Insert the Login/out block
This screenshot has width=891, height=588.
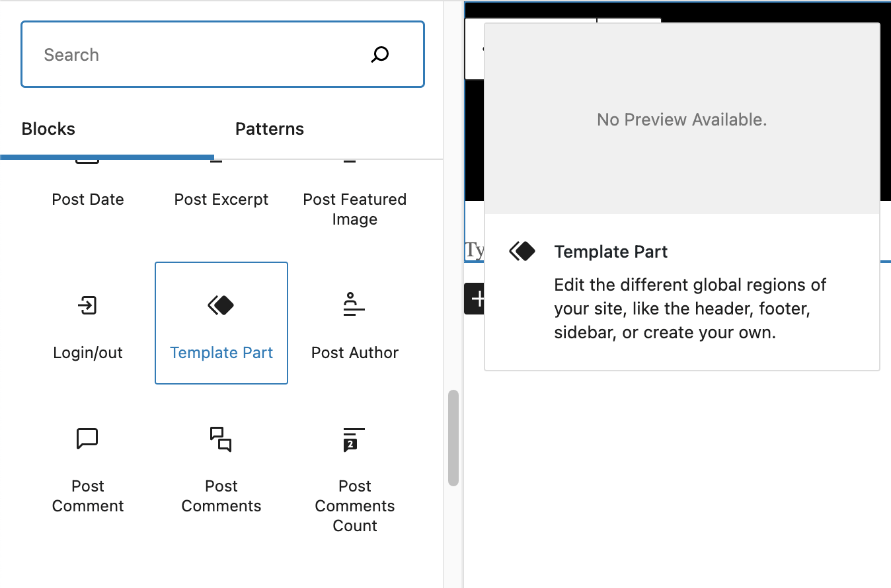pyautogui.click(x=88, y=323)
